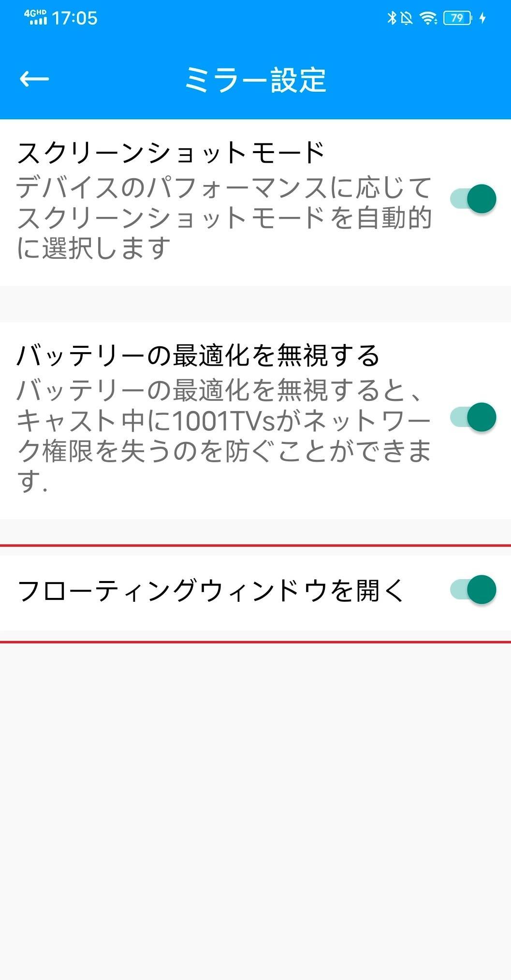511x980 pixels.
Task: Tap the 1001TVs battery optimization description
Action: [224, 436]
